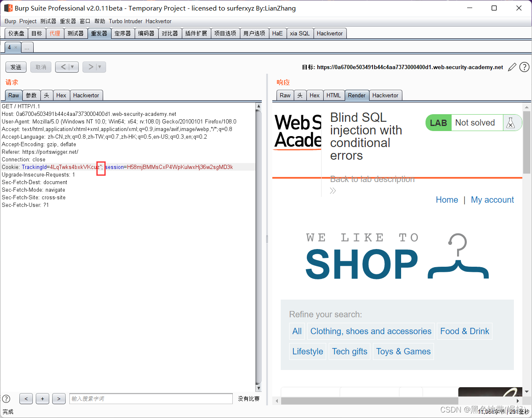Screen dimensions: 532x418
Task: Switch to the 测试器 main tab
Action: tap(76, 33)
